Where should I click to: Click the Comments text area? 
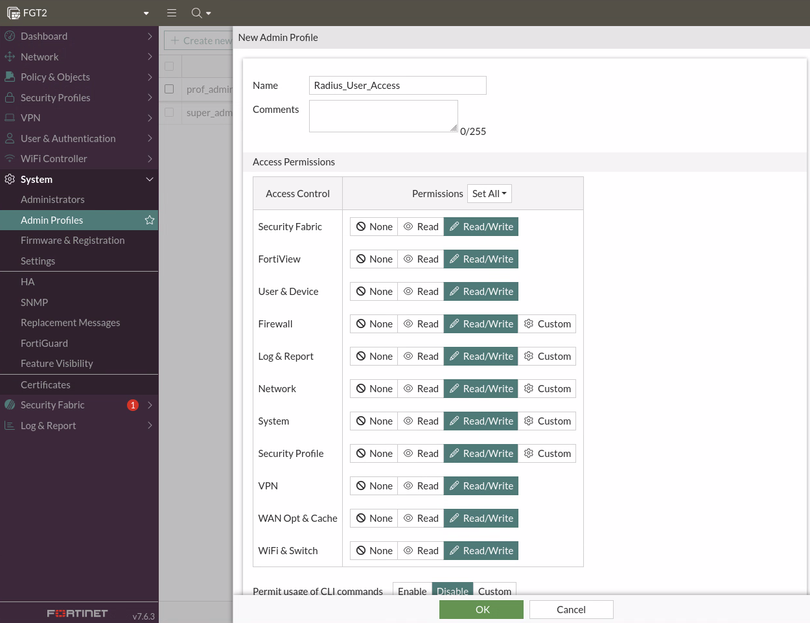click(x=383, y=116)
